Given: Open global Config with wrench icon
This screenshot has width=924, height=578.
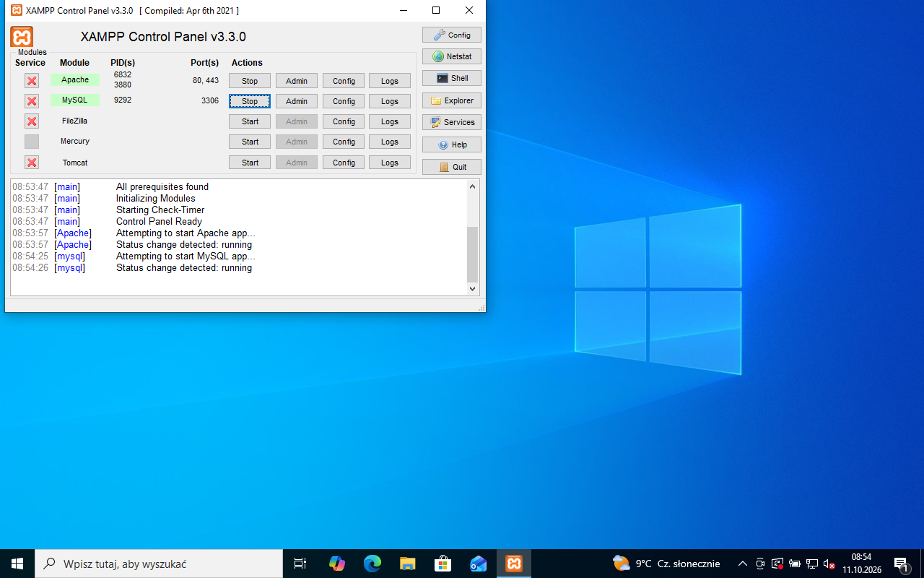Looking at the screenshot, I should (452, 35).
